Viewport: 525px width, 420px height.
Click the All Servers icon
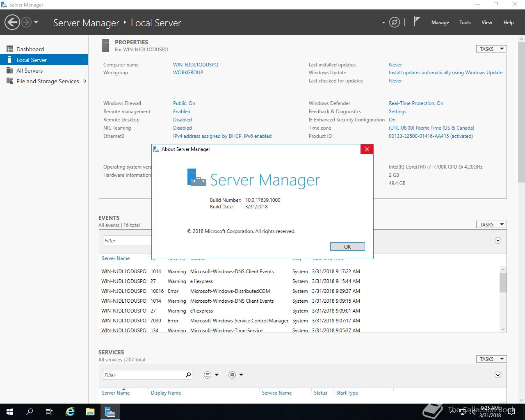click(10, 70)
